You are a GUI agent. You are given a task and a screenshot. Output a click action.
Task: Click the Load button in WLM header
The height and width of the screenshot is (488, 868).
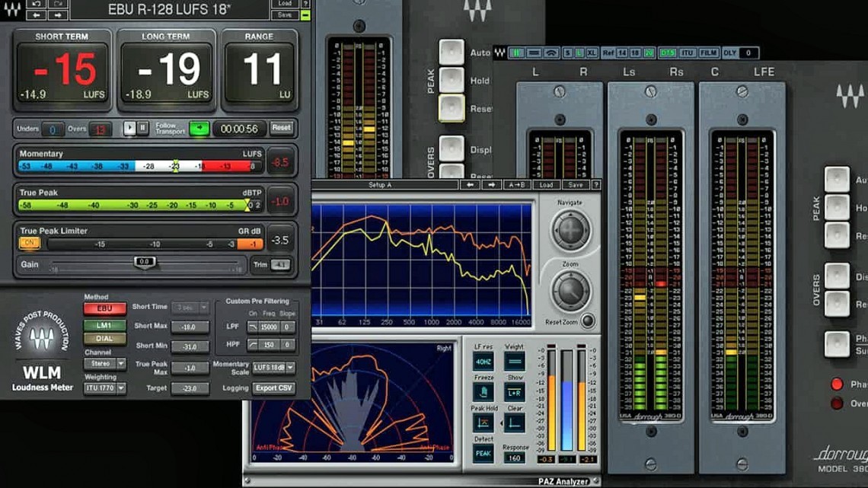click(x=285, y=3)
